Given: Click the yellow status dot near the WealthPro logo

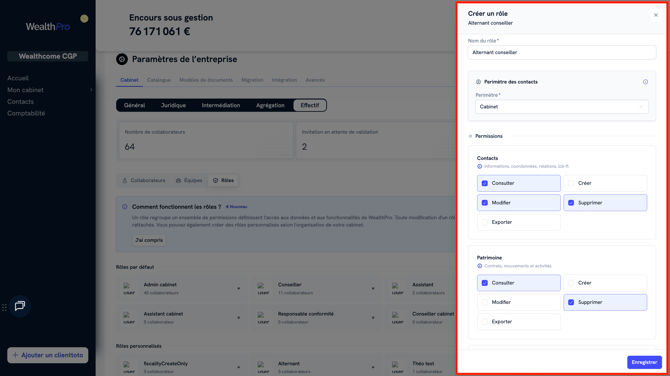Looking at the screenshot, I should click(x=84, y=18).
